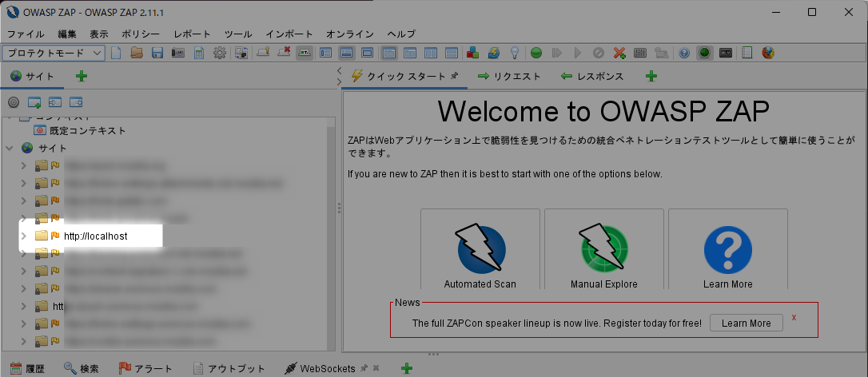Open the 表示 menu
Image resolution: width=868 pixels, height=377 pixels.
[99, 34]
